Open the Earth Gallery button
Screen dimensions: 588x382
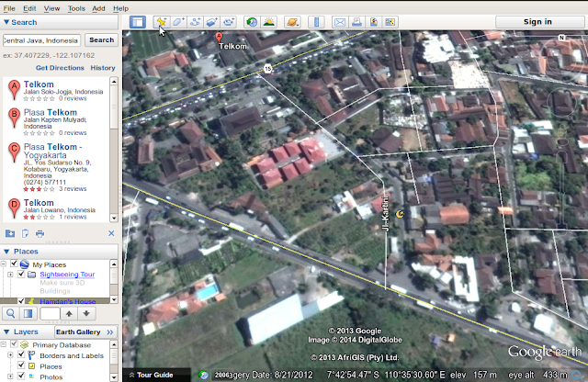[x=85, y=331]
